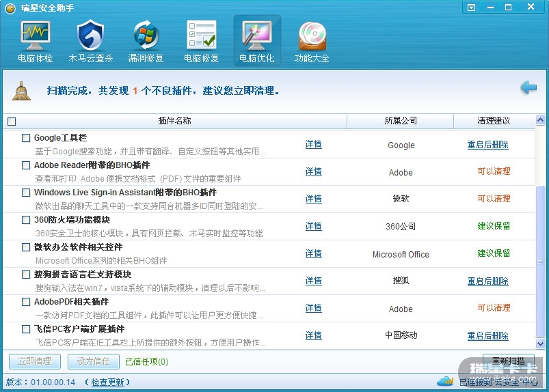549x392 pixels.
Task: Click 可以清理 text in Adobe Reader row
Action: (x=494, y=171)
